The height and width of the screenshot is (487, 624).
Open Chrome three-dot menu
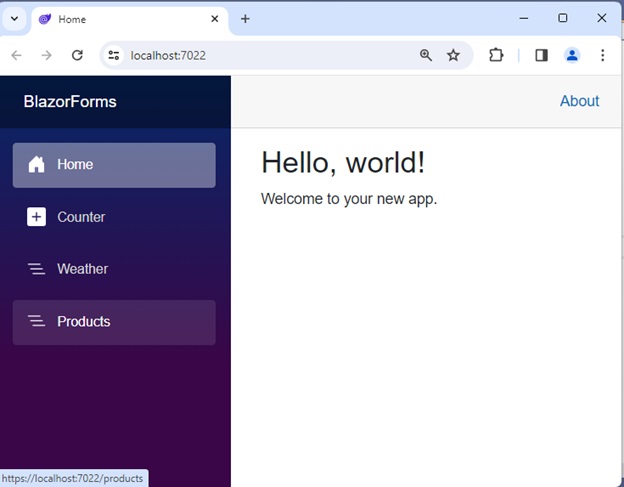(x=602, y=55)
